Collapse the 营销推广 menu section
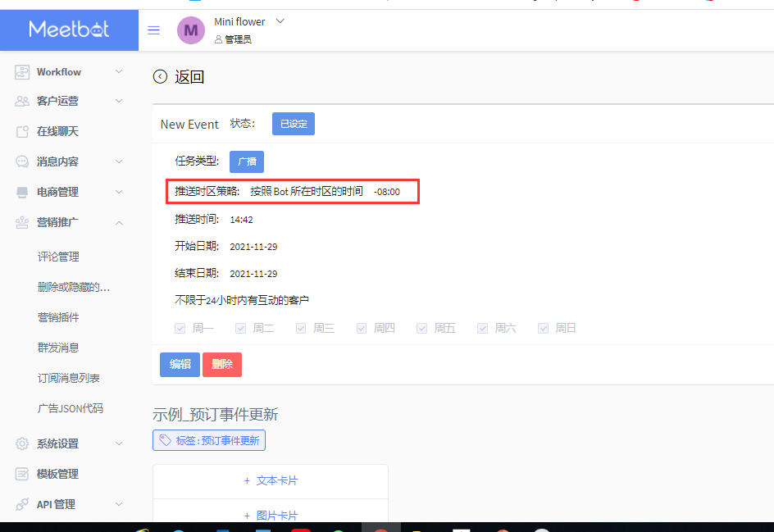Screen dimensions: 774x532 click(119, 223)
